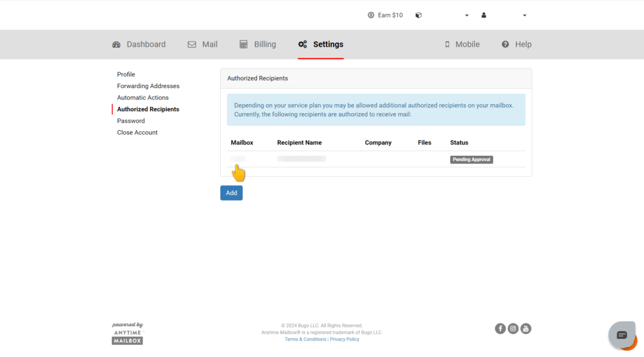
Task: Open the Instagram social icon
Action: pos(513,329)
